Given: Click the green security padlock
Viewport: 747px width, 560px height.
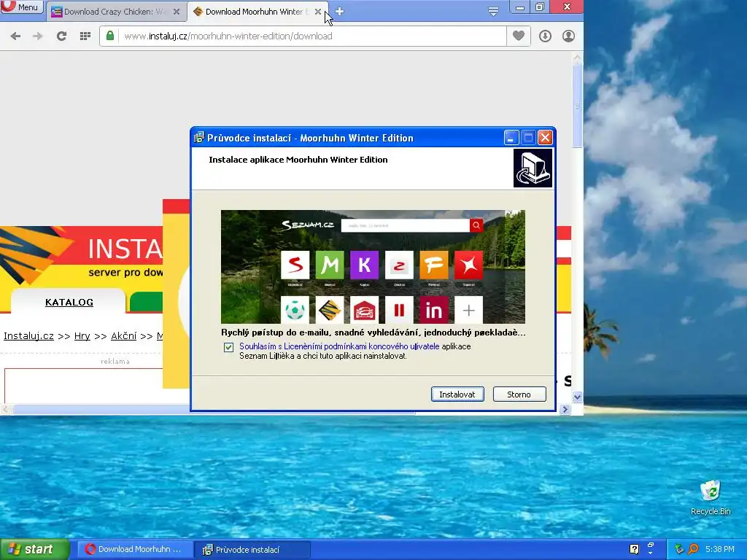Looking at the screenshot, I should tap(110, 36).
